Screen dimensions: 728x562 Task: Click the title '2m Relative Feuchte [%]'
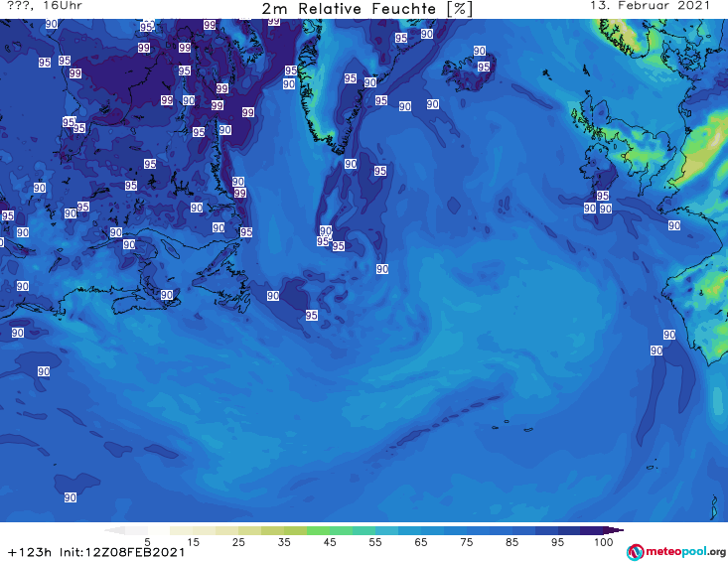pyautogui.click(x=367, y=9)
